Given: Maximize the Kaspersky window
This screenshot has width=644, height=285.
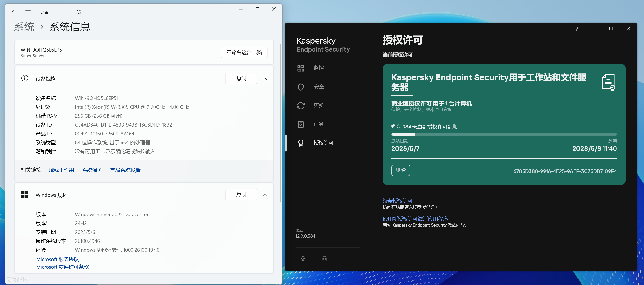Looking at the screenshot, I should 611,29.
